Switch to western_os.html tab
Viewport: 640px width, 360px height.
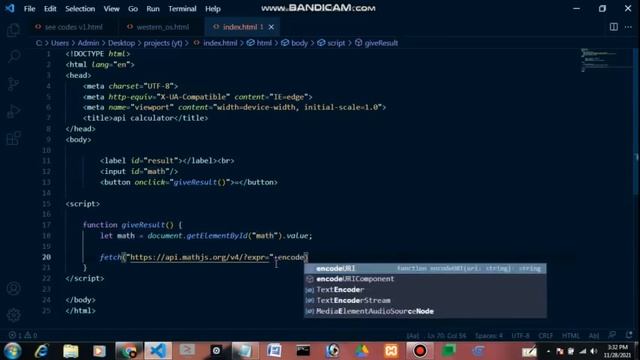tap(159, 27)
